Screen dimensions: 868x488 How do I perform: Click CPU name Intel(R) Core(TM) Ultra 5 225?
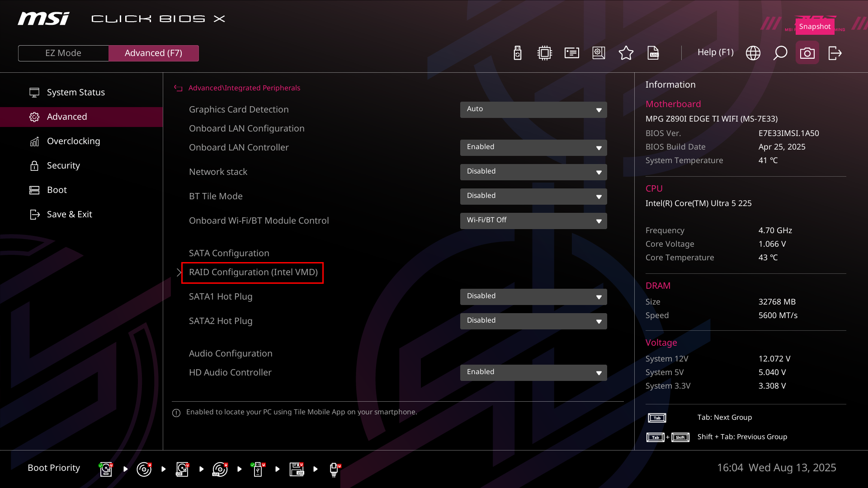tap(698, 204)
